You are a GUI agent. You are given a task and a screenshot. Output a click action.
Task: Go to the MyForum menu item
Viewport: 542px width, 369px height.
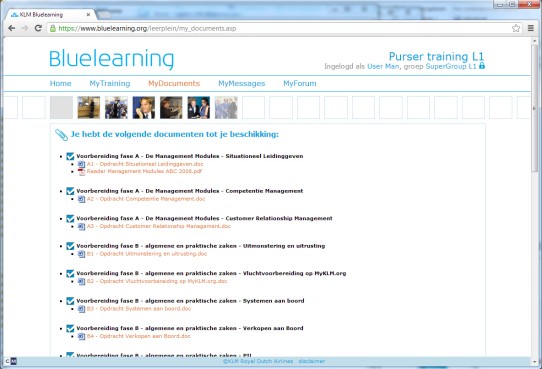point(300,83)
